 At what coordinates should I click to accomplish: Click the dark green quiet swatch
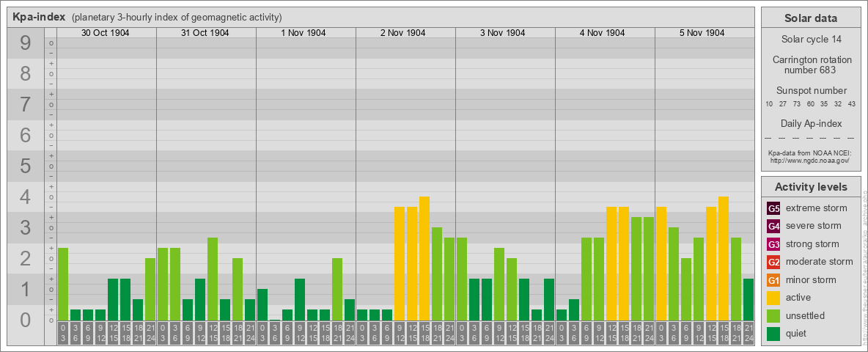773,333
